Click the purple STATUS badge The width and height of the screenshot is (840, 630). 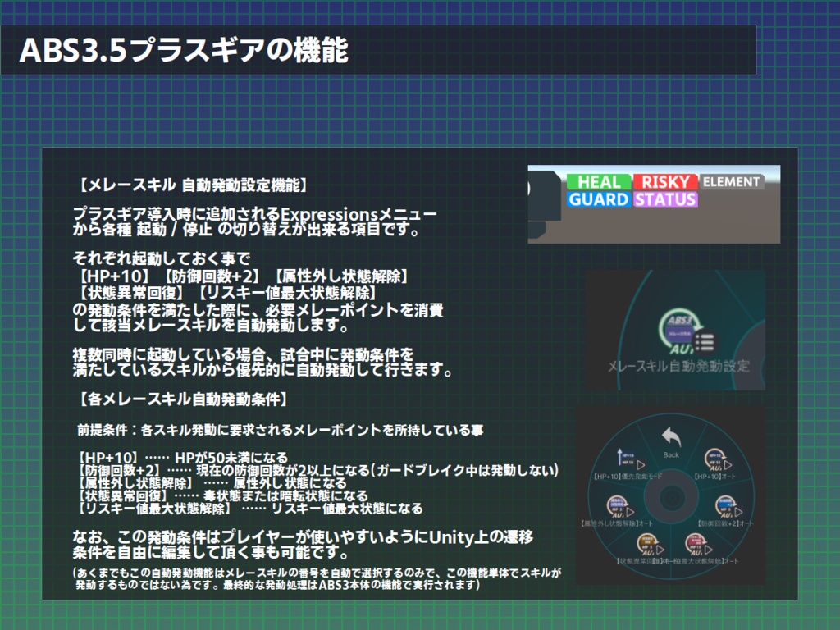[x=664, y=199]
